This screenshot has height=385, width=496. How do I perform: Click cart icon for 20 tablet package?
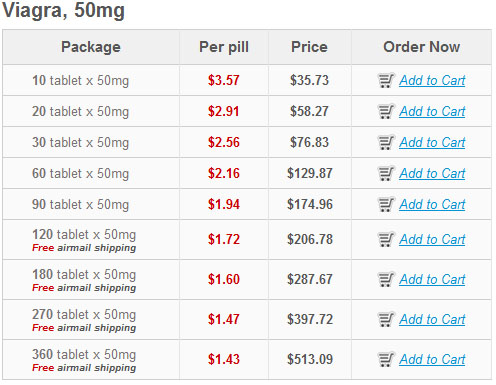[x=386, y=111]
